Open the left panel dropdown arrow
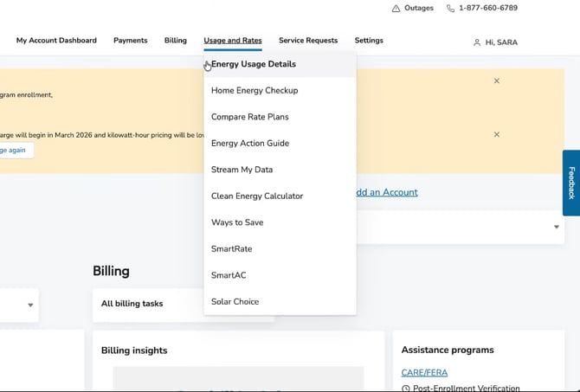580x392 pixels. pos(30,305)
